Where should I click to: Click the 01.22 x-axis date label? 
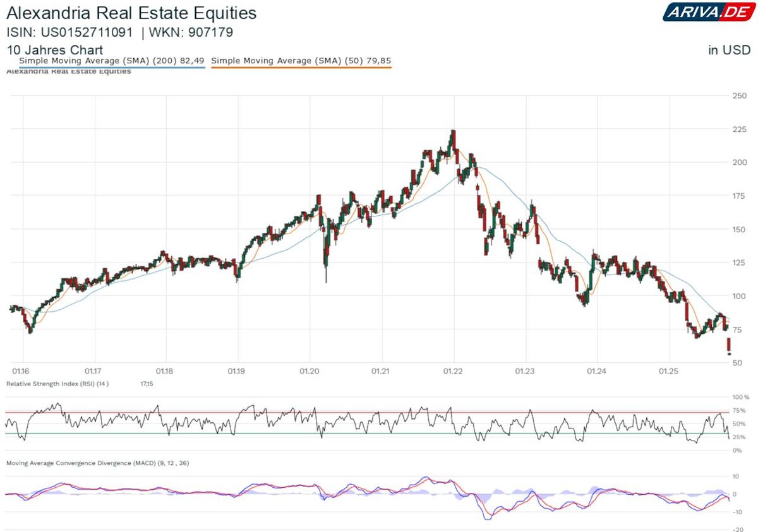(454, 372)
